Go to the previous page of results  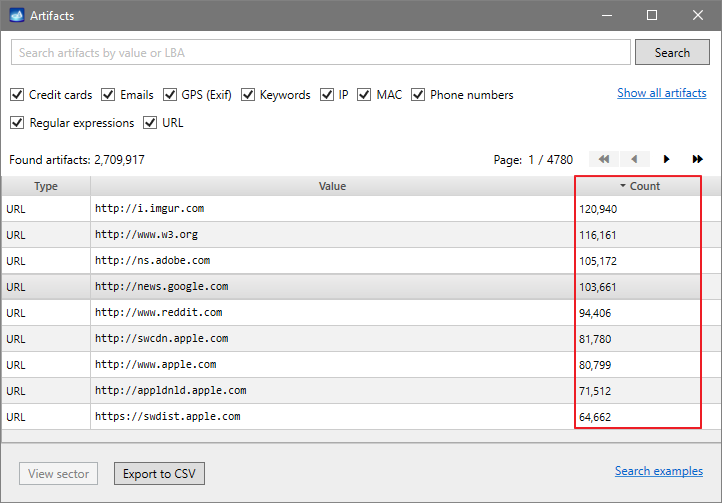[634, 159]
